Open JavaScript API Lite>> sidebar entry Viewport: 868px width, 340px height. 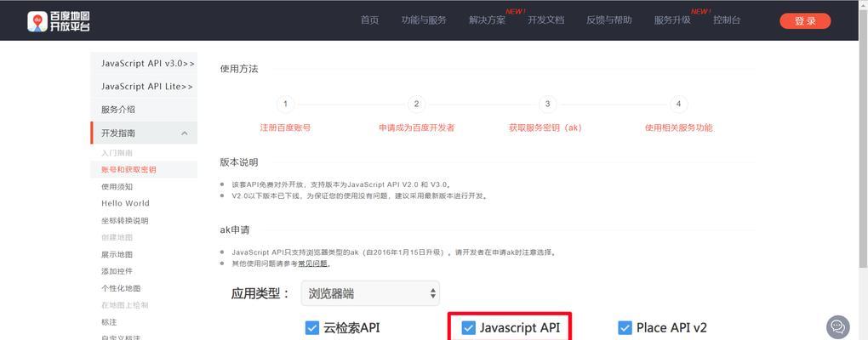coord(144,87)
